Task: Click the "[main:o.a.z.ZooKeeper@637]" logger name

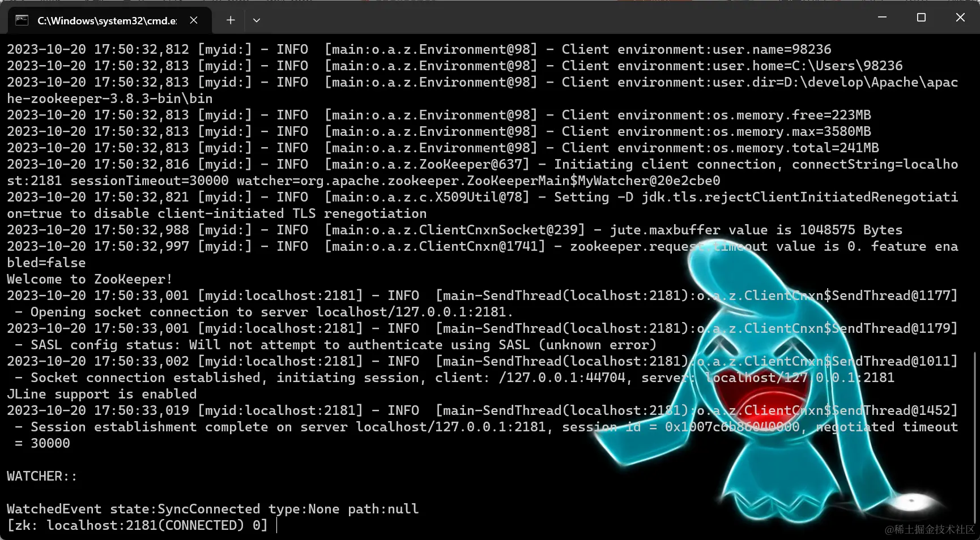Action: pyautogui.click(x=427, y=164)
